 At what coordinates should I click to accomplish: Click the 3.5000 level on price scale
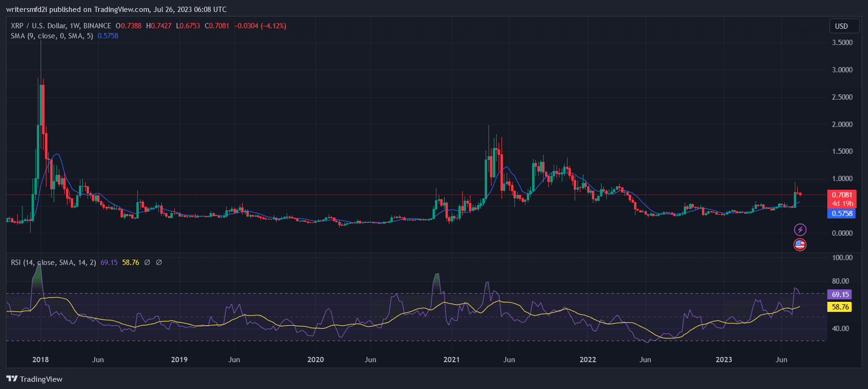(x=842, y=43)
